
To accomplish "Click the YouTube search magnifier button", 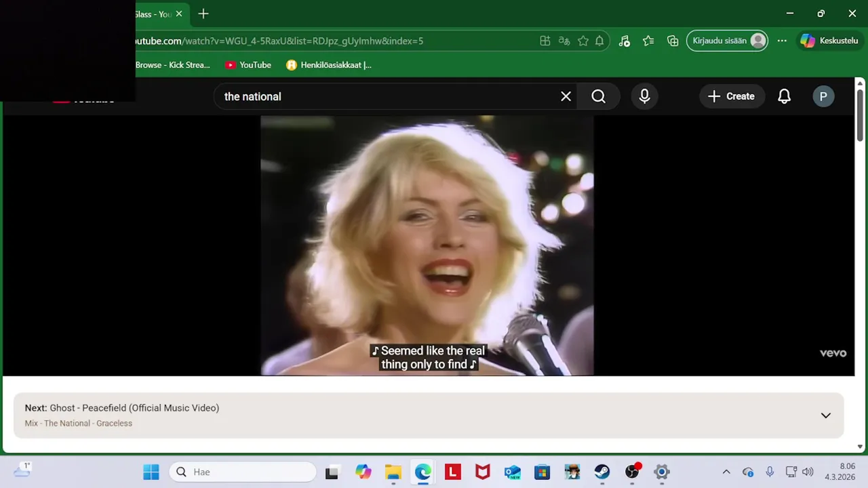I will pos(598,96).
